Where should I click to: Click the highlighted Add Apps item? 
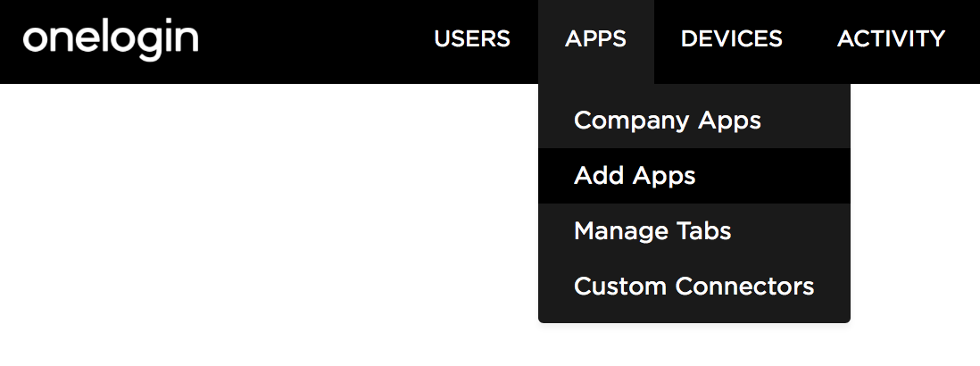[x=635, y=176]
